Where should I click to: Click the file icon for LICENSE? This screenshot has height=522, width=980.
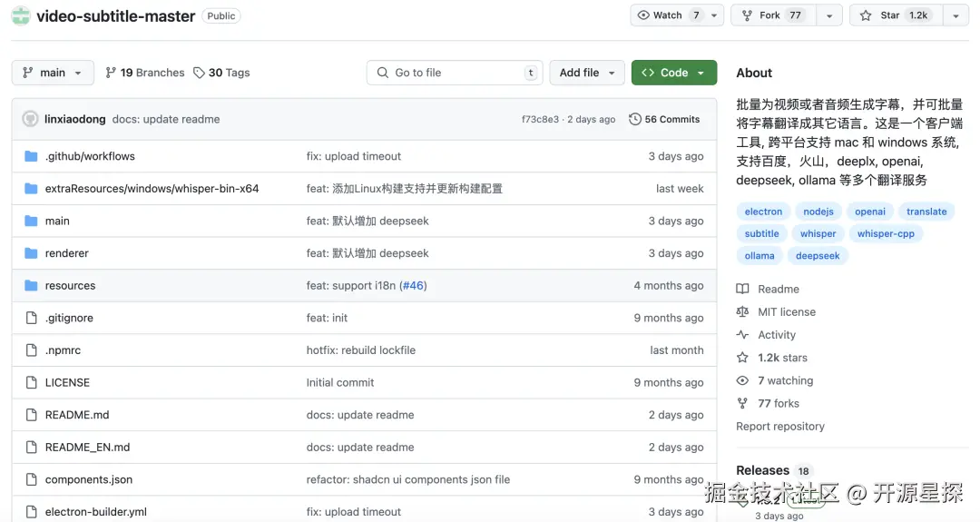31,382
